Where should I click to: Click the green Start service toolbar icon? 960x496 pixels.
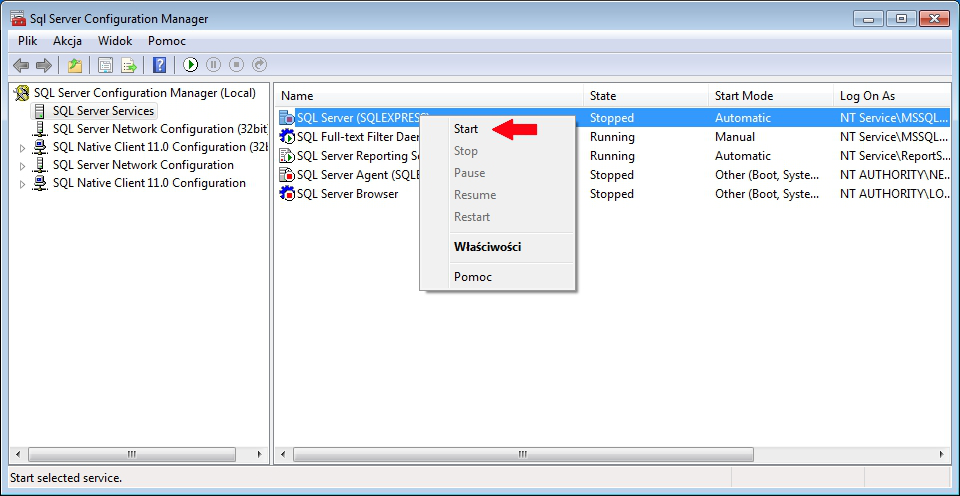pyautogui.click(x=190, y=64)
